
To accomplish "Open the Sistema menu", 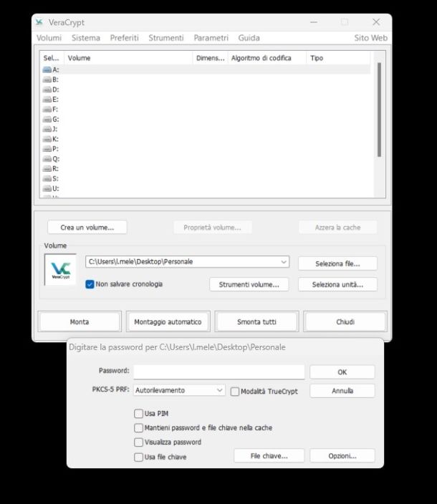I will click(86, 38).
